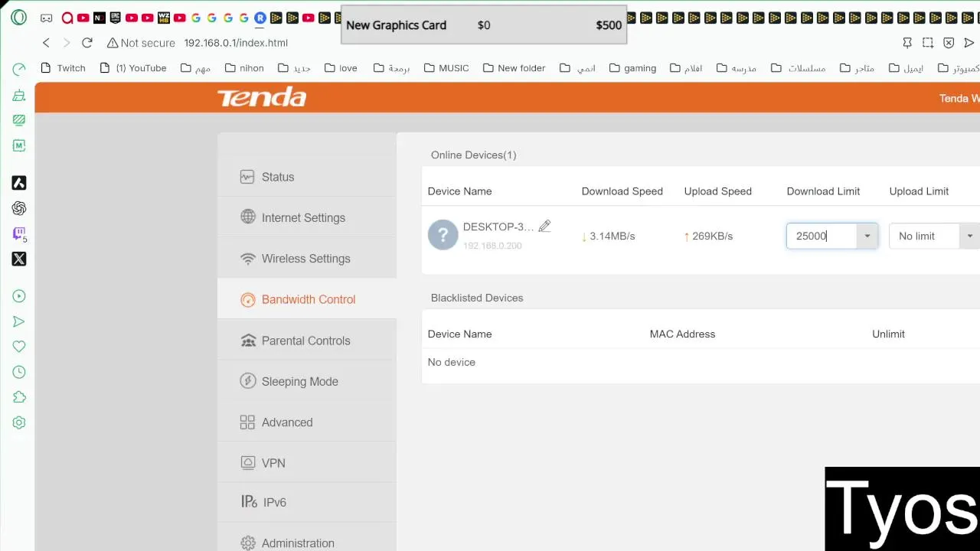Viewport: 980px width, 551px height.
Task: Open the GX Control gauge icon in the sidebar
Action: 19,70
